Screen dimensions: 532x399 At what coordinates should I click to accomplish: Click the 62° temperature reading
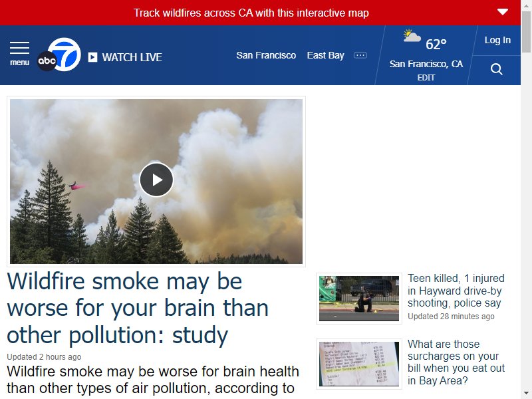(x=436, y=44)
